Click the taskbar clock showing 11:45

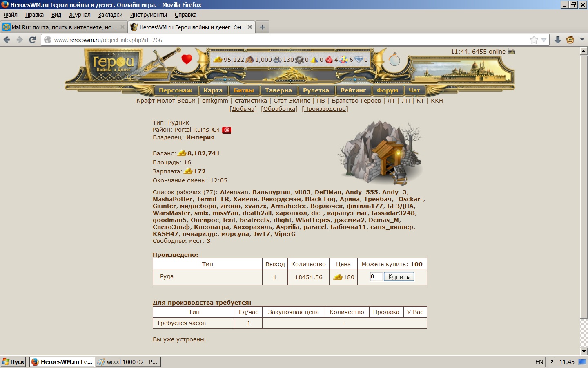[x=567, y=362]
